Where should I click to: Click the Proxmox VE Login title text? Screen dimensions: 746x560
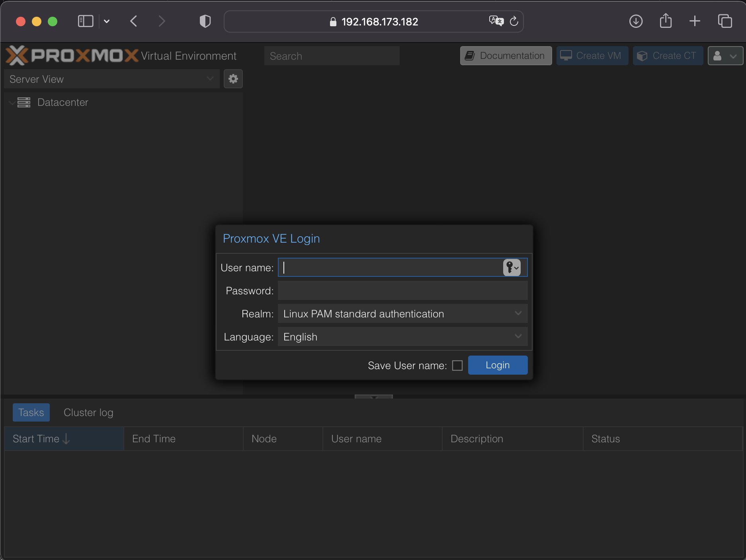coord(271,238)
